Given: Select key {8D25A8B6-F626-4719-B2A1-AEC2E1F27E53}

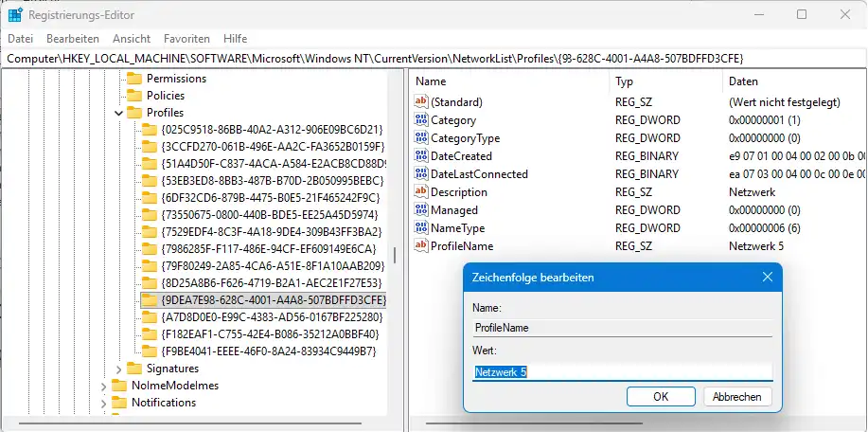Looking at the screenshot, I should coord(272,283).
